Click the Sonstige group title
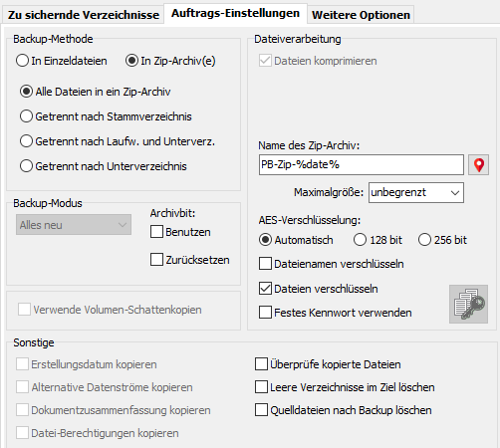This screenshot has height=448, width=500. point(34,342)
